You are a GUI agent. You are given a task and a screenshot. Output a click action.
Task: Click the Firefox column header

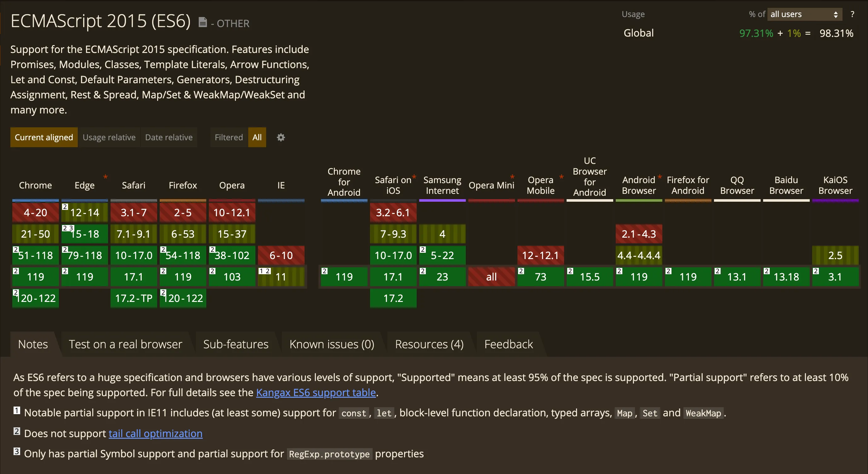click(x=183, y=185)
